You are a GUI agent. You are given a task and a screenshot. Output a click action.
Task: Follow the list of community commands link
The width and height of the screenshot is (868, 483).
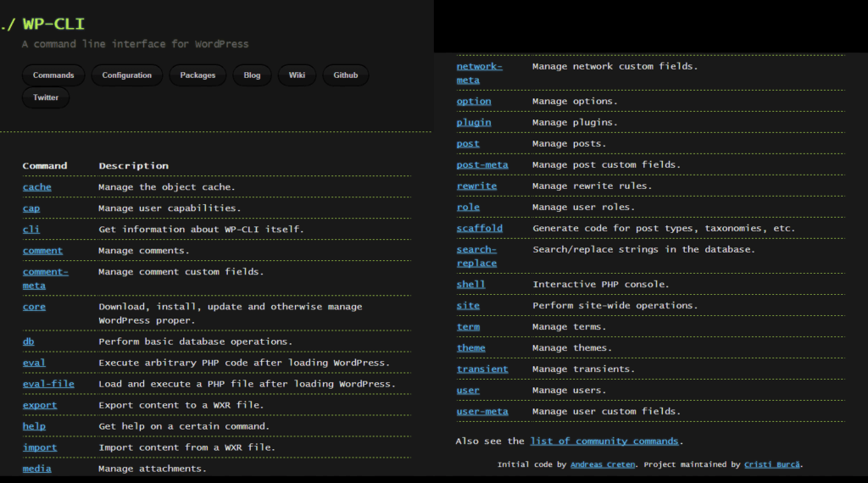pyautogui.click(x=604, y=441)
